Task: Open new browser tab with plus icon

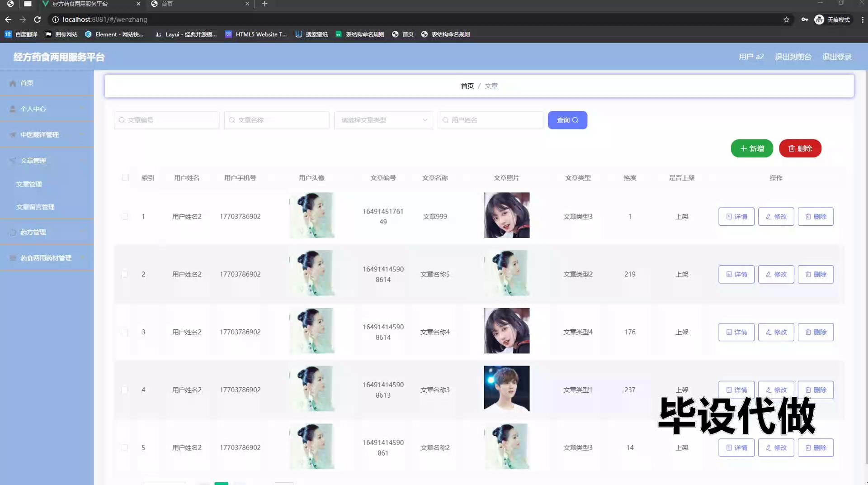Action: click(264, 4)
